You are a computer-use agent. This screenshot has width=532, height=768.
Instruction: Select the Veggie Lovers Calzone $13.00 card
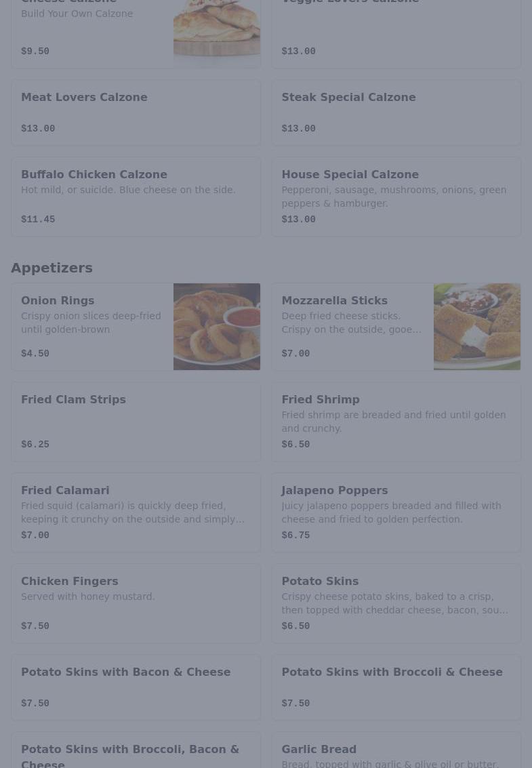pyautogui.click(x=396, y=34)
